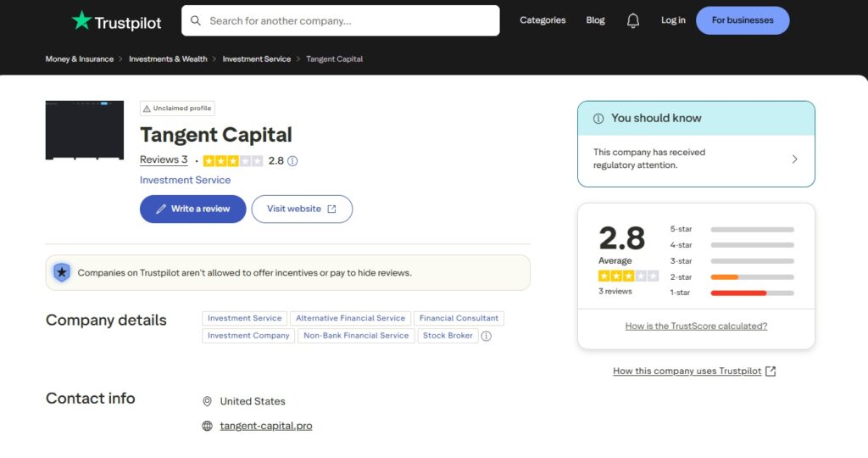Go to Investments & Wealth breadcrumb
The height and width of the screenshot is (458, 868).
coord(168,59)
